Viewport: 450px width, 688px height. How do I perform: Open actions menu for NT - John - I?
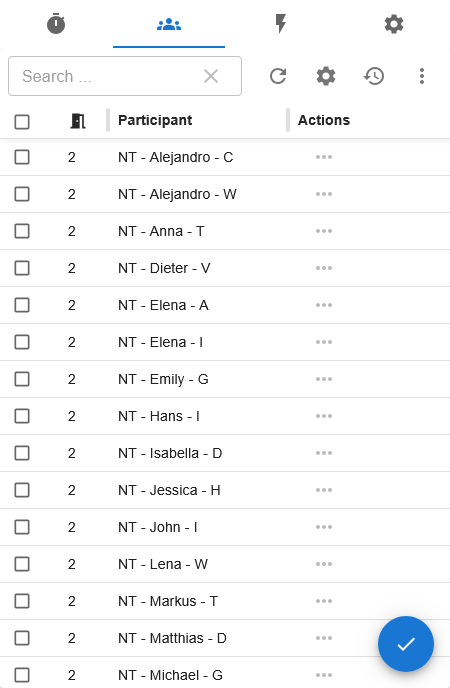pos(324,527)
